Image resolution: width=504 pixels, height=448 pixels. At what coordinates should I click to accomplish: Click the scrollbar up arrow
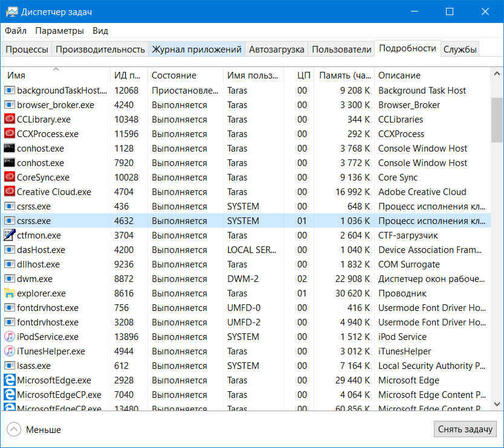(x=497, y=74)
